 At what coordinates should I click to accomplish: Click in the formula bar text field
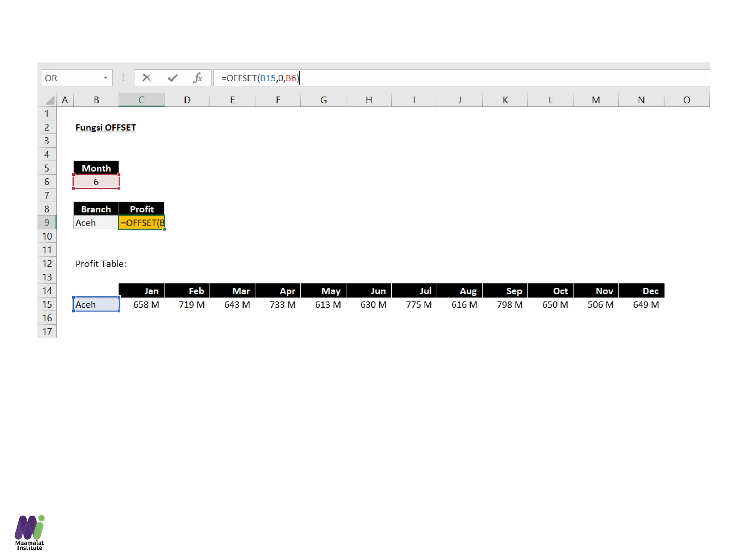(x=438, y=78)
